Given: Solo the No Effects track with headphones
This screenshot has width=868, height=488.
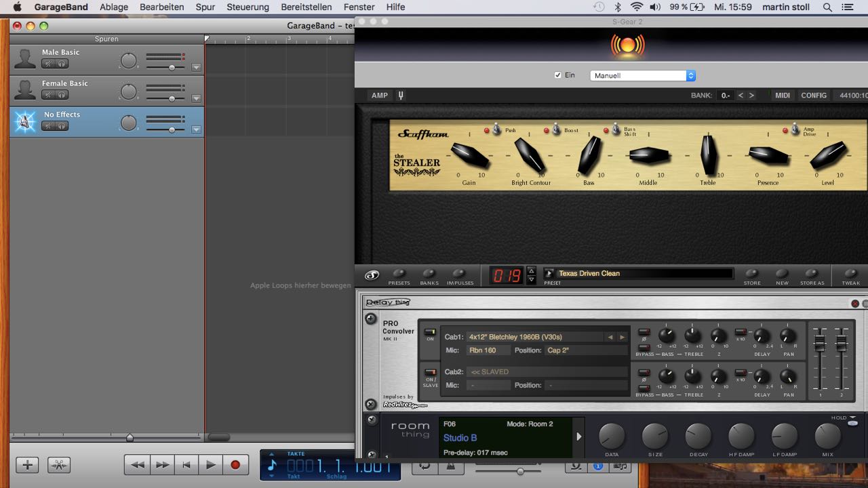Looking at the screenshot, I should 62,126.
